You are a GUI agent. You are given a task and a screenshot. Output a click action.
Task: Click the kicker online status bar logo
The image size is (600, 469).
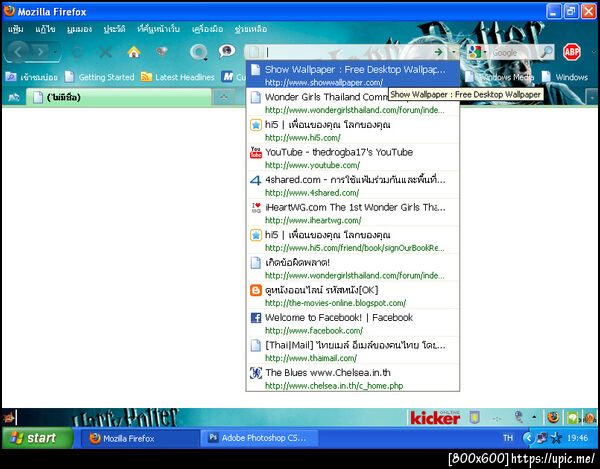coord(435,417)
